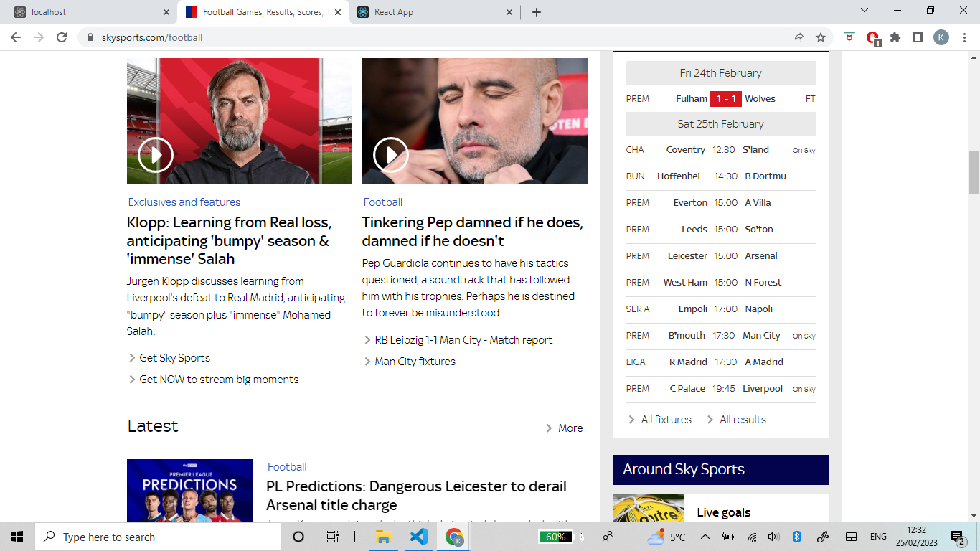
Task: Launch Visual Studio Code from the taskbar
Action: [x=419, y=536]
